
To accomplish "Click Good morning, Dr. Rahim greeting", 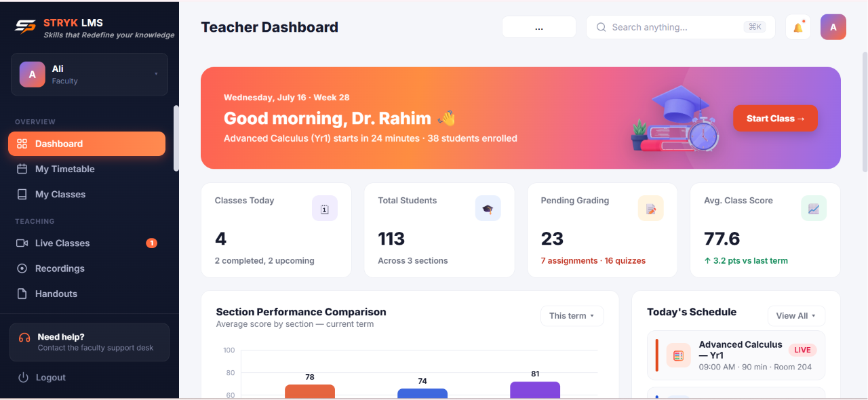I will [339, 119].
